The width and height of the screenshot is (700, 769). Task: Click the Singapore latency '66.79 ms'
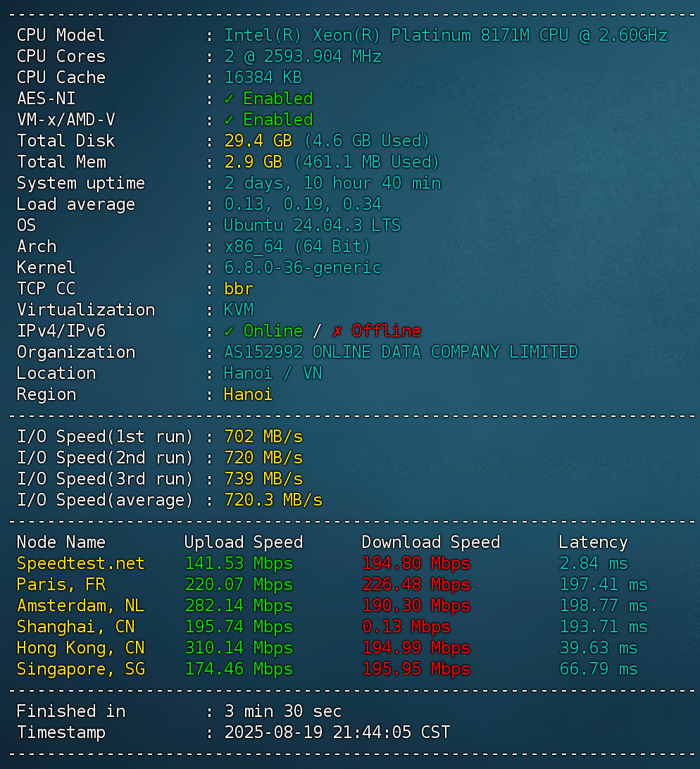click(x=599, y=668)
